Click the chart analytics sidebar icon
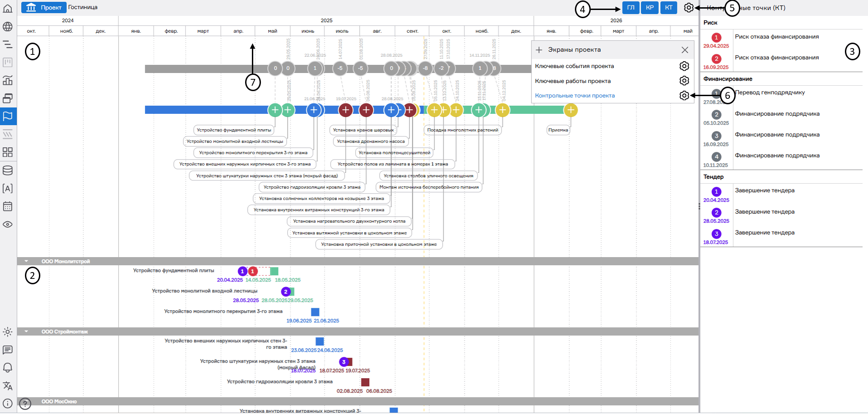This screenshot has width=868, height=414. tap(8, 80)
